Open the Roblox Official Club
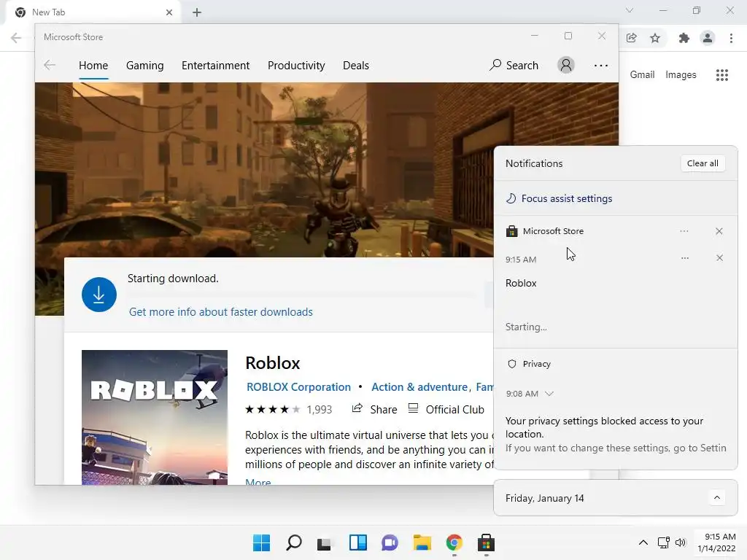747x560 pixels. pos(446,409)
